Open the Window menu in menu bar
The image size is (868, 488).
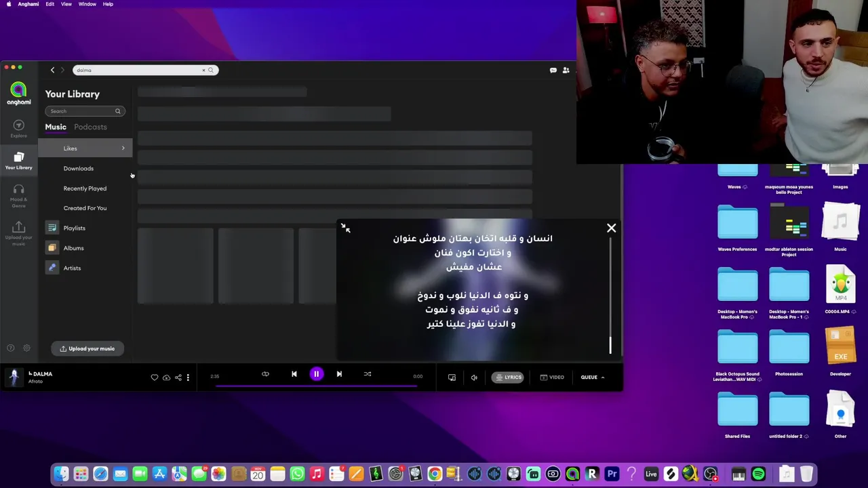click(87, 4)
